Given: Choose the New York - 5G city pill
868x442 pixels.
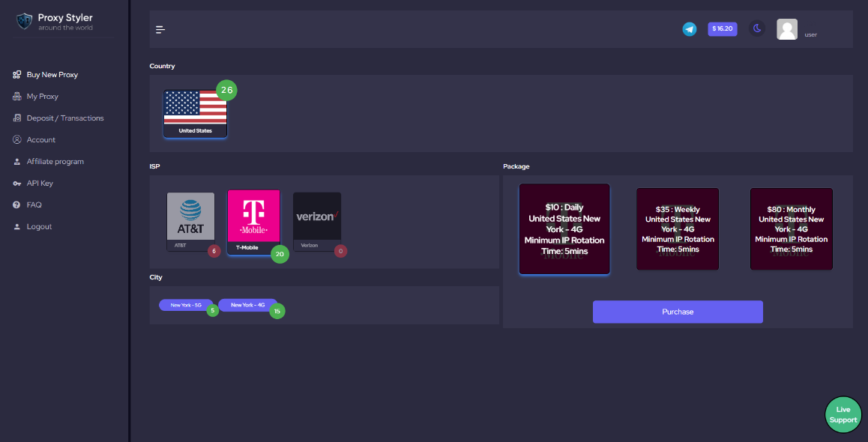Looking at the screenshot, I should pos(186,305).
